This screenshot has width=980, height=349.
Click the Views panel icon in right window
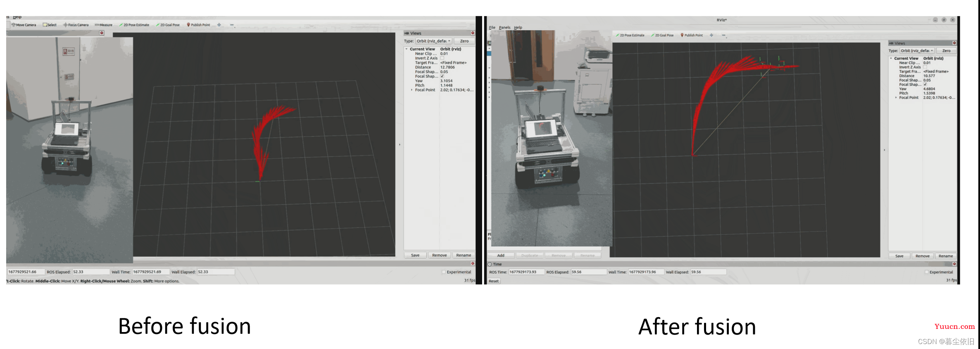pos(891,43)
